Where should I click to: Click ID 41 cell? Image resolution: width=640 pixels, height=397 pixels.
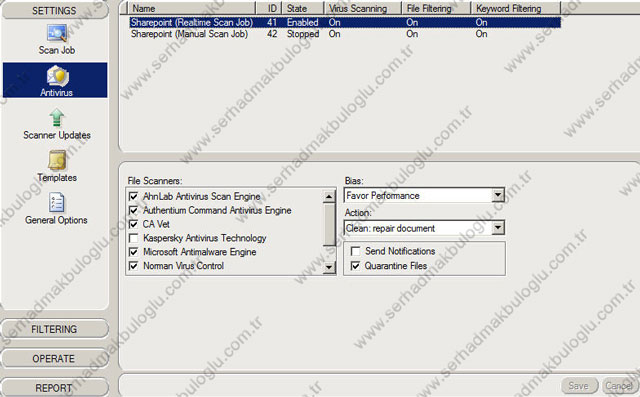(272, 22)
